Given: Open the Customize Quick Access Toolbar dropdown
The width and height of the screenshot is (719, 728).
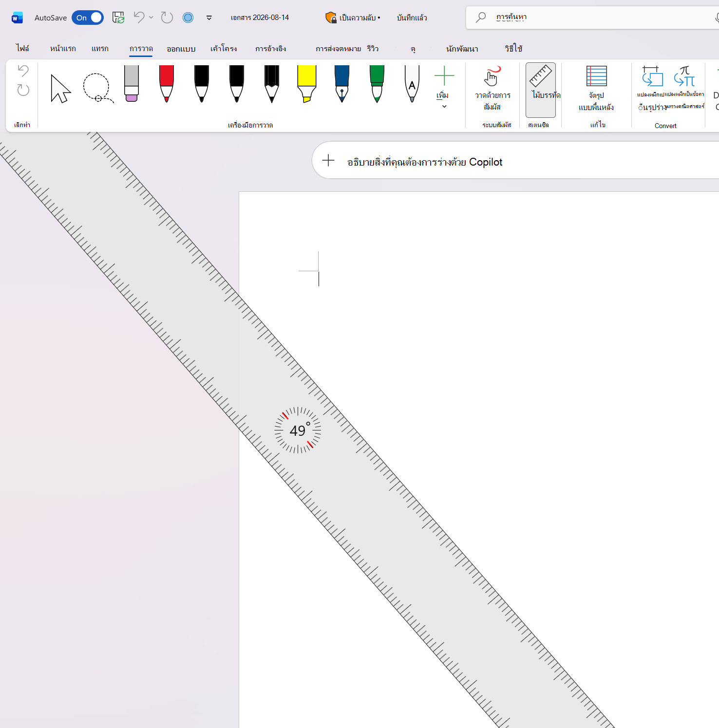Looking at the screenshot, I should (x=209, y=18).
